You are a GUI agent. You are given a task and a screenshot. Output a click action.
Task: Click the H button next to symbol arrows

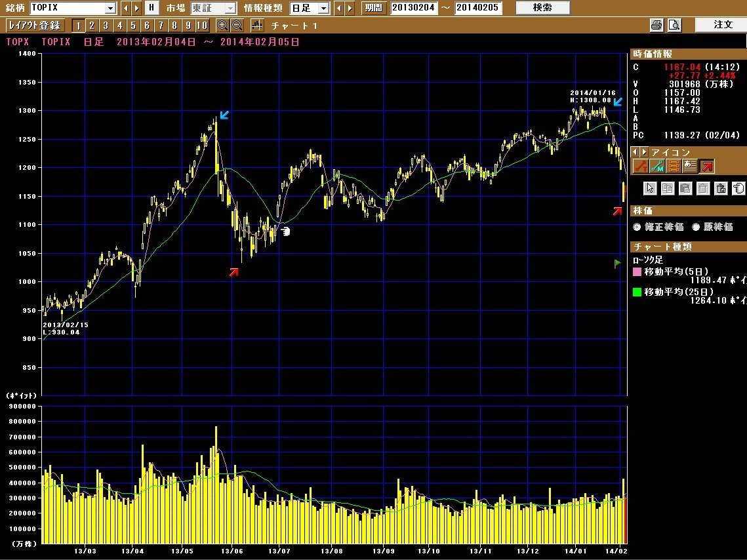[x=151, y=8]
